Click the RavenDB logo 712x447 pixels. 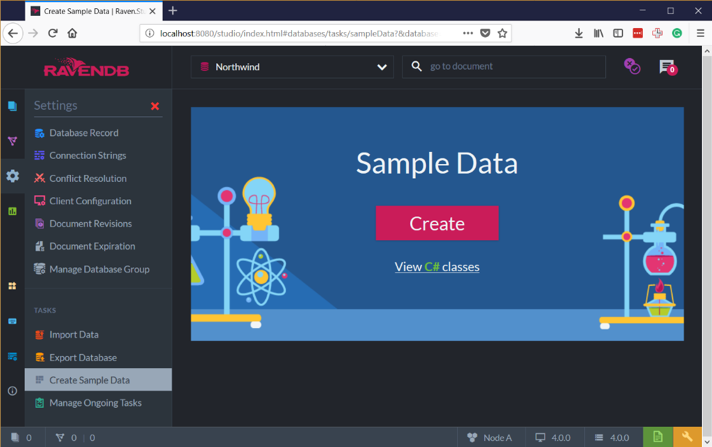pos(86,67)
